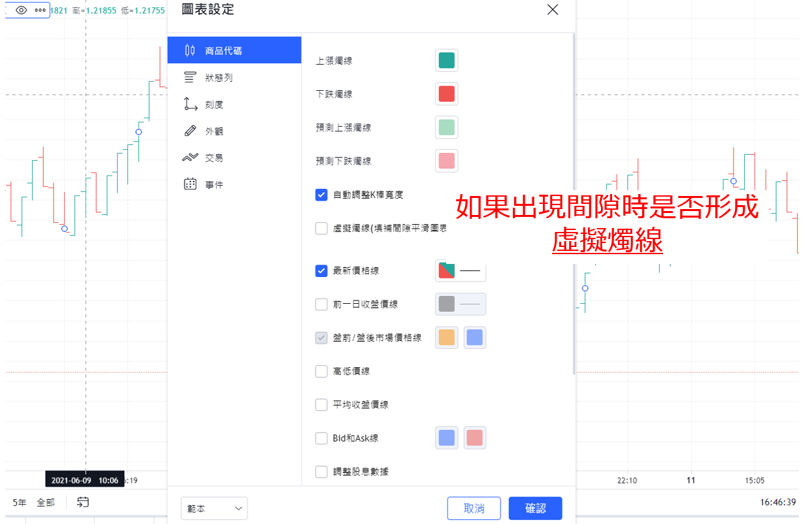812x524 pixels.
Task: Pick color for 預測下跌燭線
Action: tap(447, 161)
